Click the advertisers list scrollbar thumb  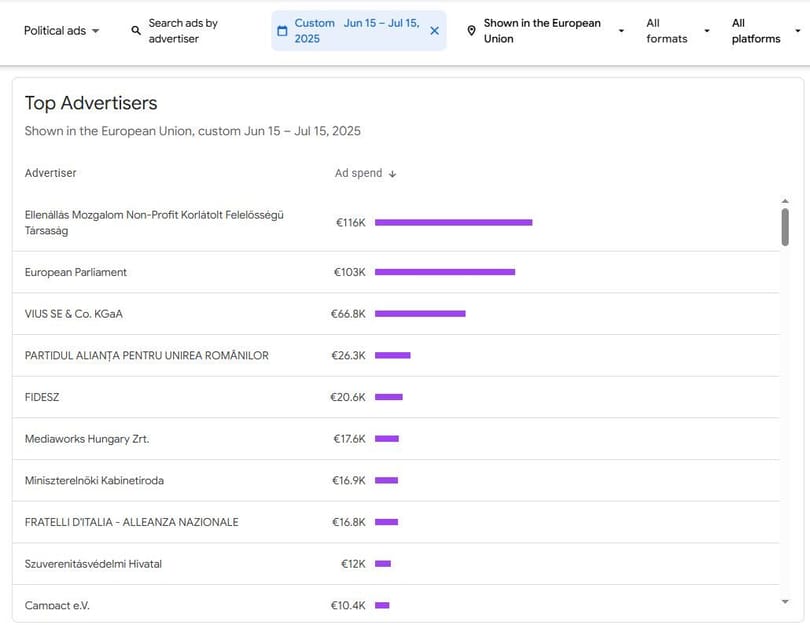click(x=785, y=227)
